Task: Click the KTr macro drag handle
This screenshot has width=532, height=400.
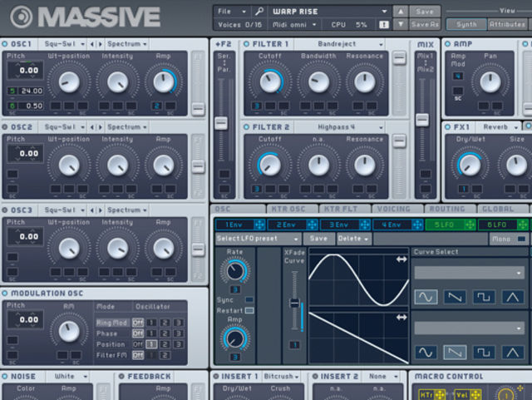Action: 440,395
